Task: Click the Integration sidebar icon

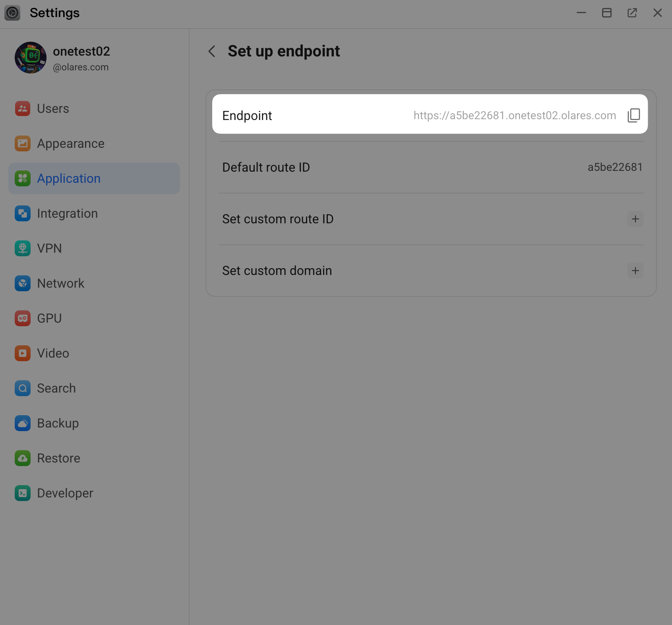Action: point(23,213)
